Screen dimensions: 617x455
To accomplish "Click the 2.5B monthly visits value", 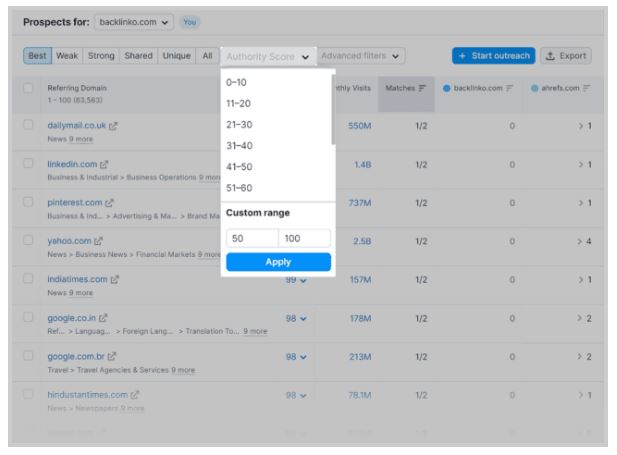I will [362, 241].
